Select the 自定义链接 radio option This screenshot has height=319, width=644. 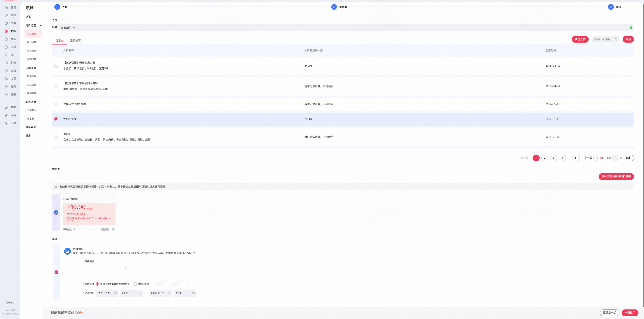135,284
